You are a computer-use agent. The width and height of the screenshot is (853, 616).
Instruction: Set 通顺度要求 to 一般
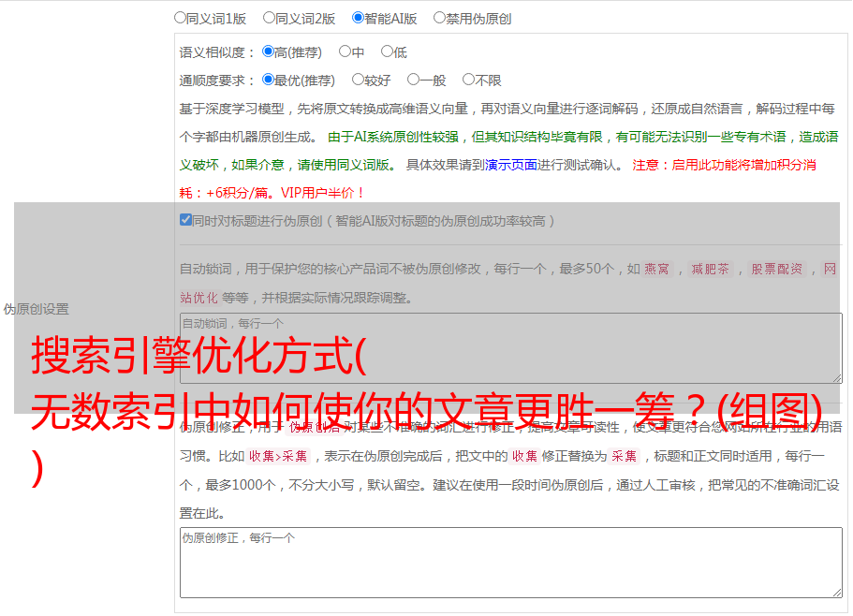413,80
